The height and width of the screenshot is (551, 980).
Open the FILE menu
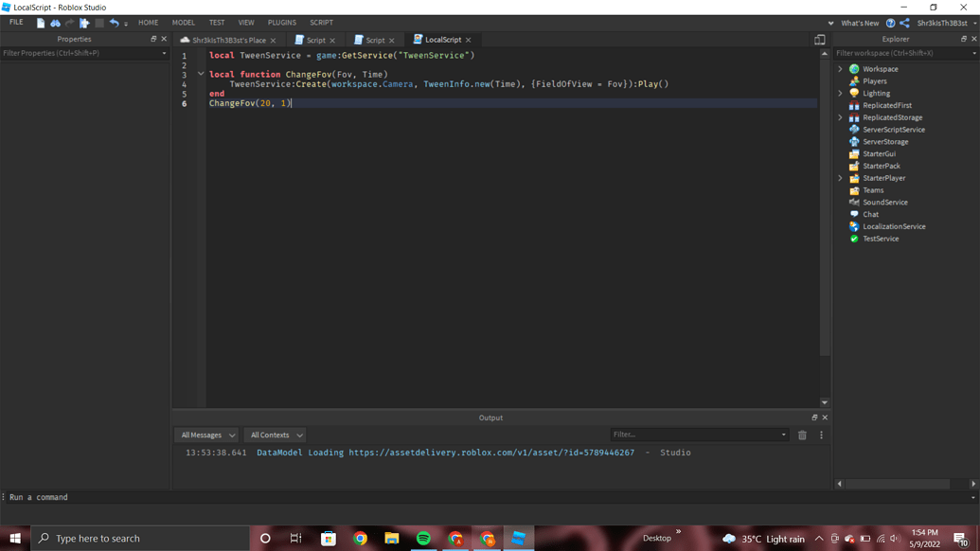(x=16, y=23)
